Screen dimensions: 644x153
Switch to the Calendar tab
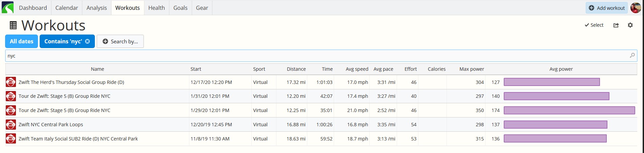(67, 8)
